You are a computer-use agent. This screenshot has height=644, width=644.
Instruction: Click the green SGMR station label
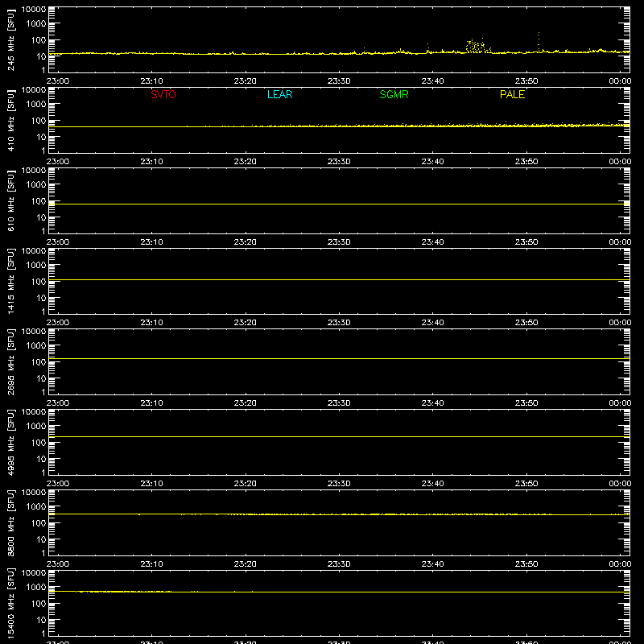[x=394, y=94]
